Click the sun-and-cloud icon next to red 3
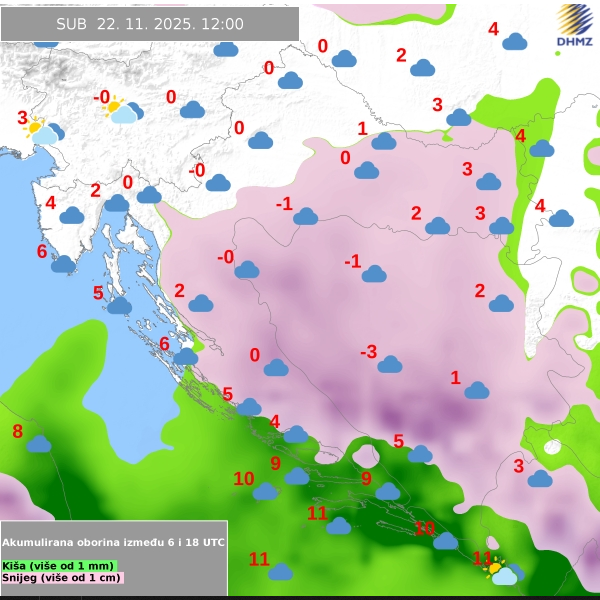600x600 pixels. (42, 130)
